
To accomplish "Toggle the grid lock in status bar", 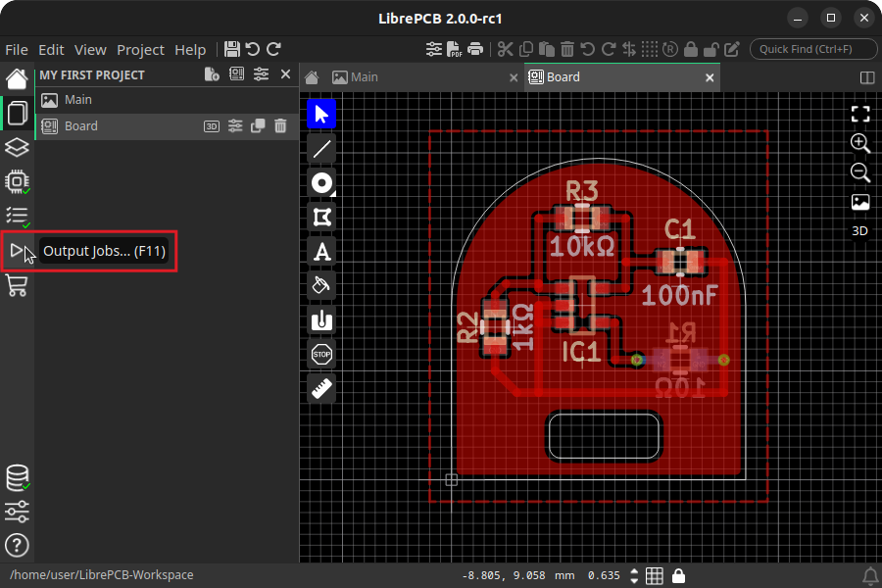I will [x=678, y=575].
